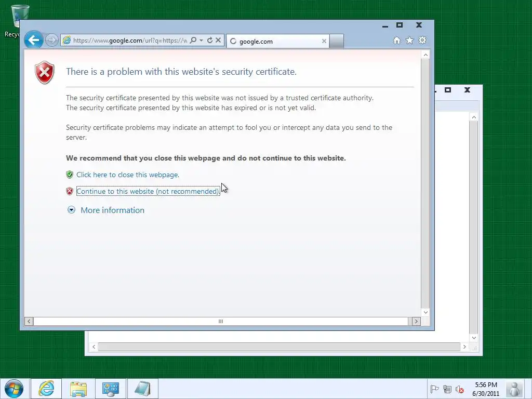Open the address bar autocomplete dropdown arrow
532x399 pixels.
201,41
